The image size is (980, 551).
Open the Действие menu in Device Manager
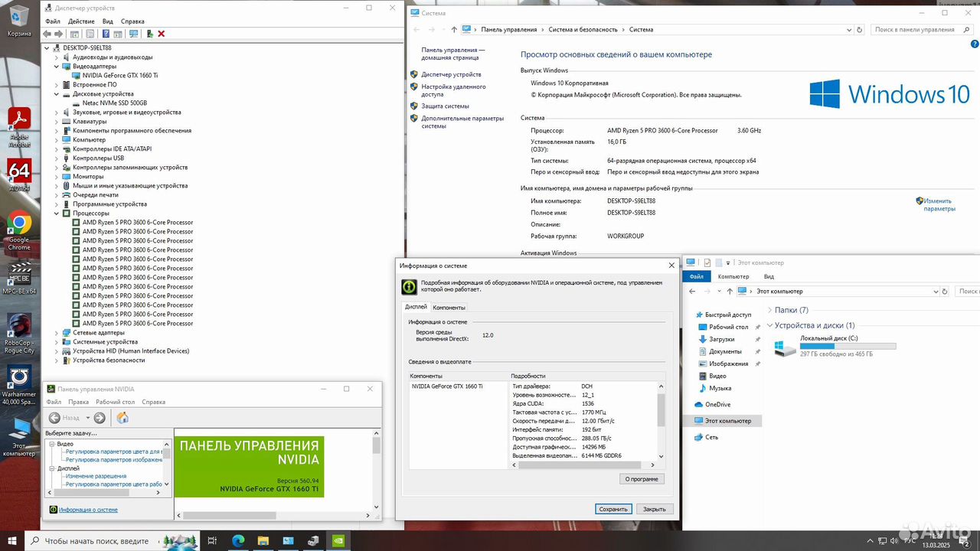[x=82, y=21]
